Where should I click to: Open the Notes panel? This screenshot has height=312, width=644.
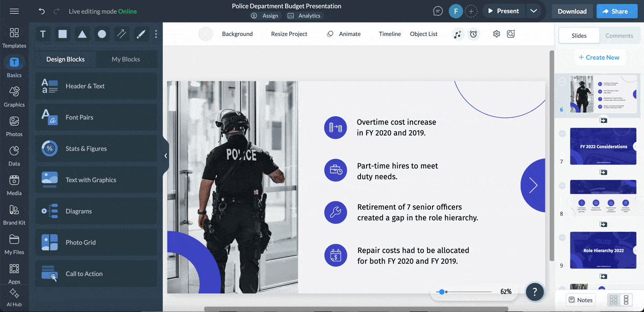tap(581, 300)
